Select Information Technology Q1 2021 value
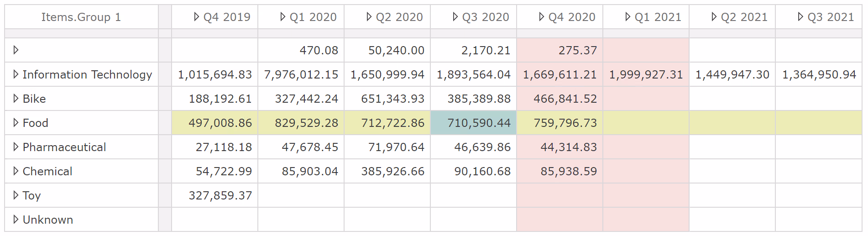Image resolution: width=868 pixels, height=236 pixels. pos(646,74)
